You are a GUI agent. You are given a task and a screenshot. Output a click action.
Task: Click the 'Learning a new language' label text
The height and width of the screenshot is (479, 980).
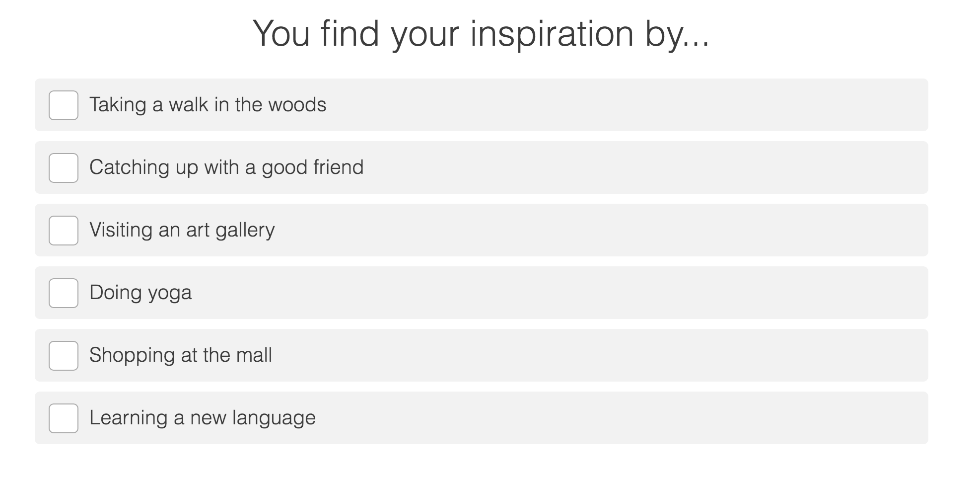tap(202, 418)
